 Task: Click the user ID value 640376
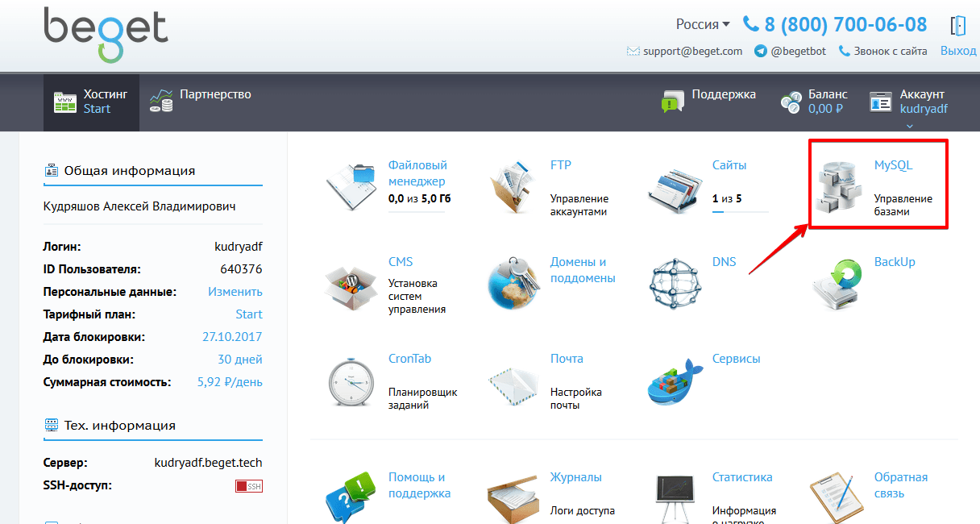click(x=241, y=269)
